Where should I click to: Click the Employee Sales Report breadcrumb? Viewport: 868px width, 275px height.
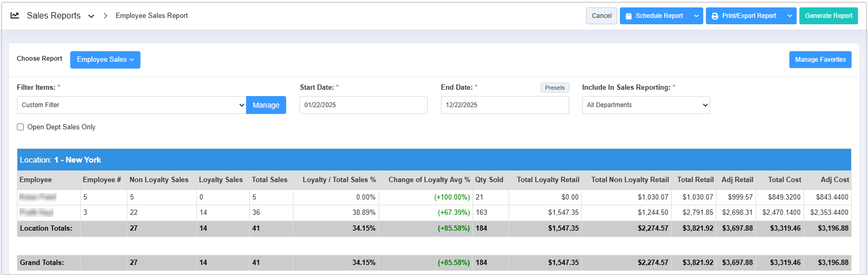pyautogui.click(x=152, y=16)
